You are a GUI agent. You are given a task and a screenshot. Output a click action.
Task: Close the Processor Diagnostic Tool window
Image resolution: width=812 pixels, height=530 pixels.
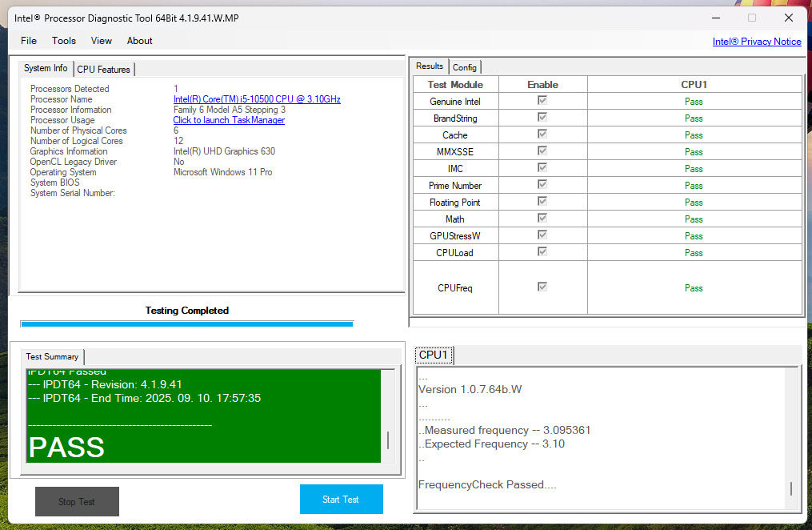[x=788, y=18]
